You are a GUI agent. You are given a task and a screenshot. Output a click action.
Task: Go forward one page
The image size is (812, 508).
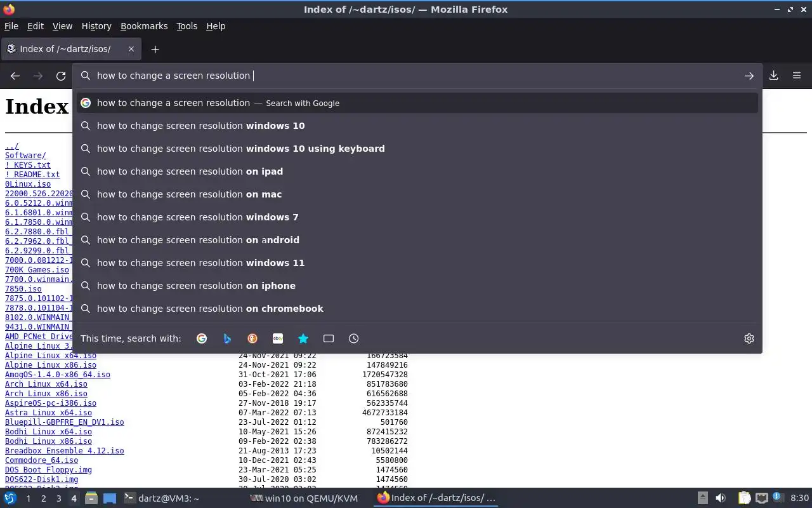click(x=38, y=76)
